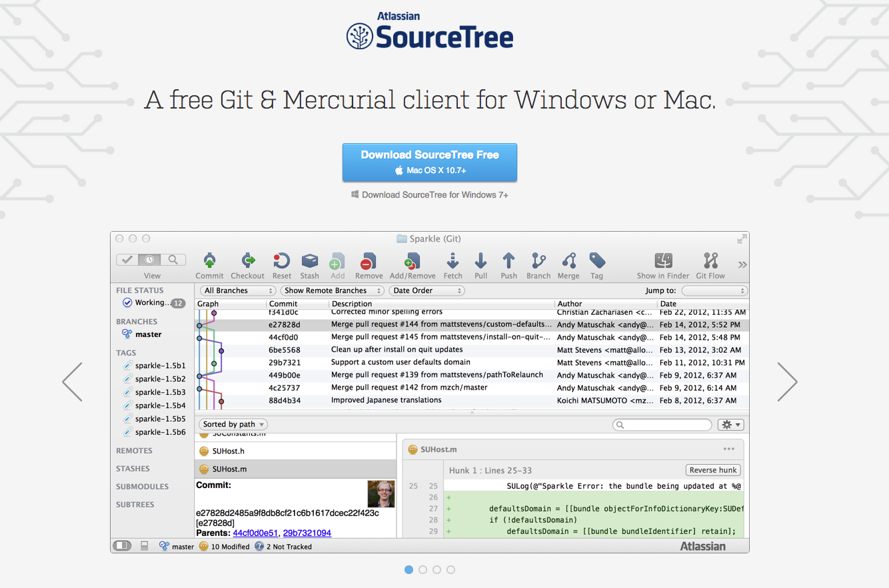Click the Commit toolbar icon
Screen dimensions: 889x588
209,260
